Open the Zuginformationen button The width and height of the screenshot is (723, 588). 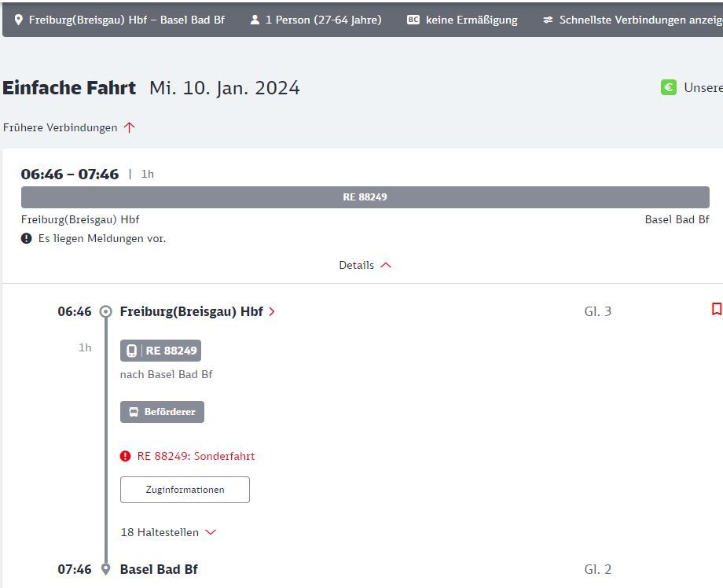tap(185, 490)
